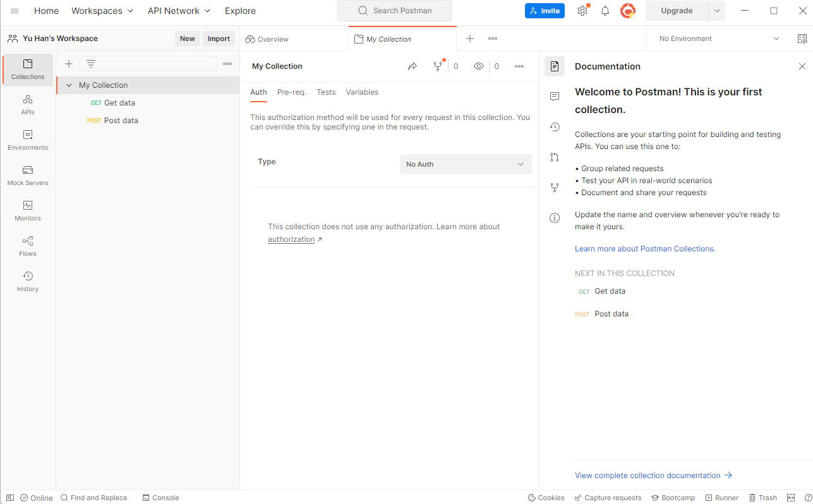Go to Explore in the top bar
The height and width of the screenshot is (504, 813).
click(240, 11)
